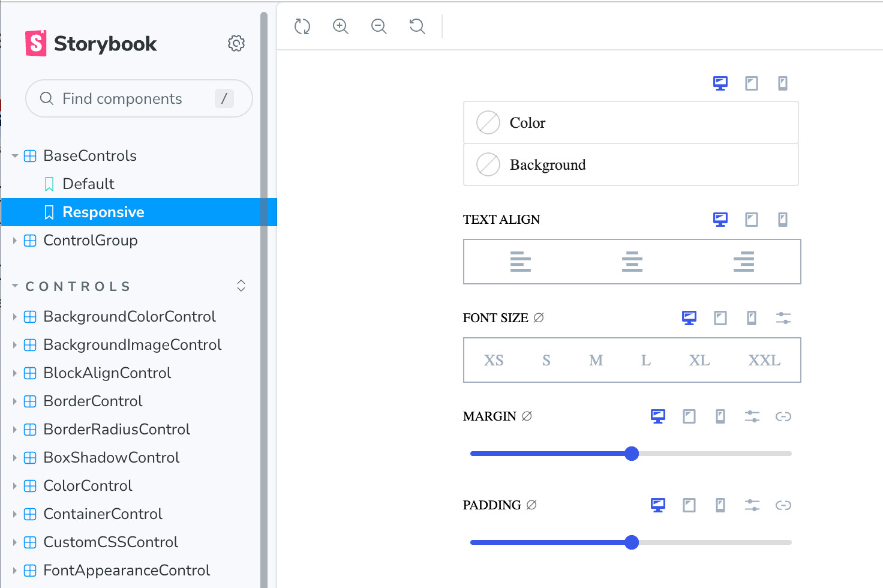Select the center text-align icon
Viewport: 883px width, 588px height.
(x=631, y=262)
